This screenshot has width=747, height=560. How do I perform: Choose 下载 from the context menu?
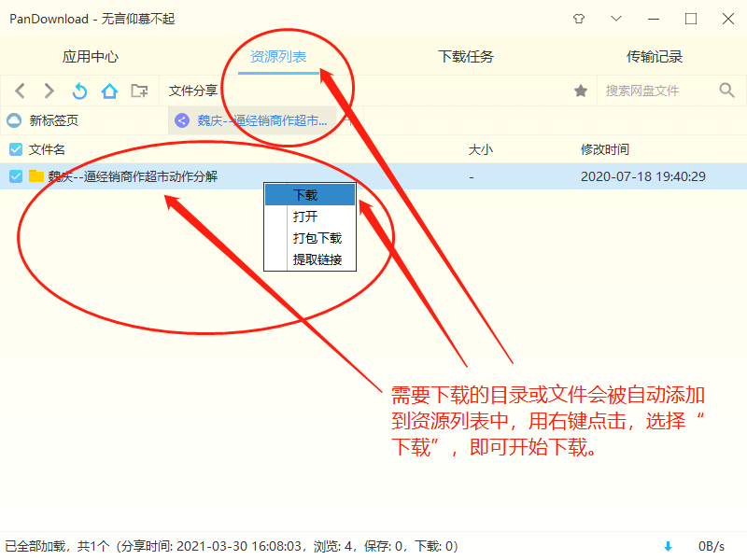pos(305,195)
